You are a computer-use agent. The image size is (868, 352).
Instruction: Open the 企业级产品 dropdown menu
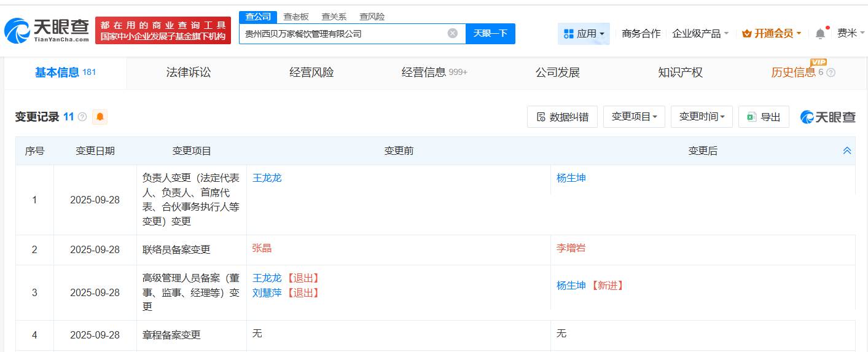700,34
